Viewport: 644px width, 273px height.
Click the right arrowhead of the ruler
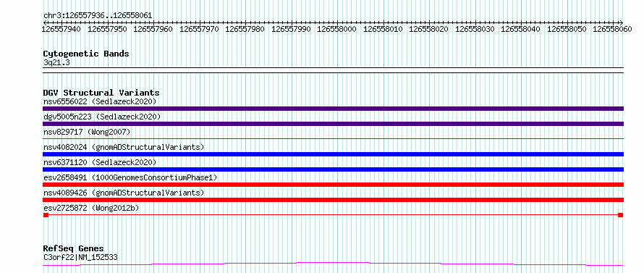622,22
